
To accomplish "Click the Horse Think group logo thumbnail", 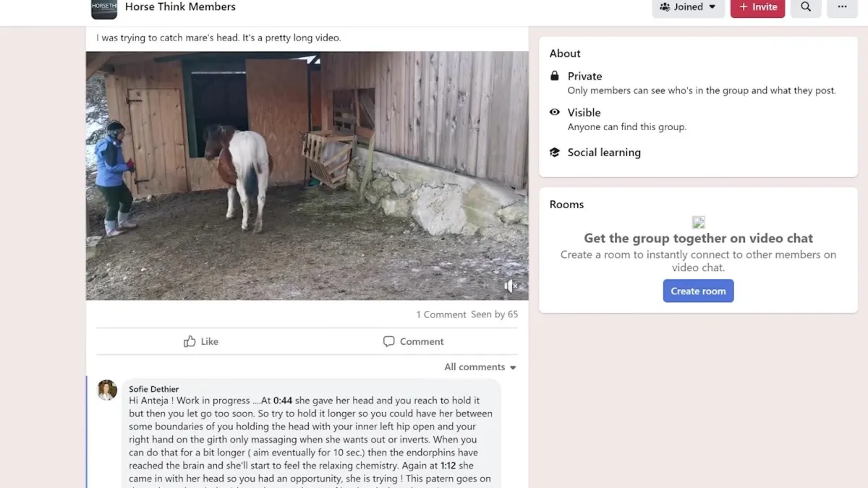I will coord(104,9).
